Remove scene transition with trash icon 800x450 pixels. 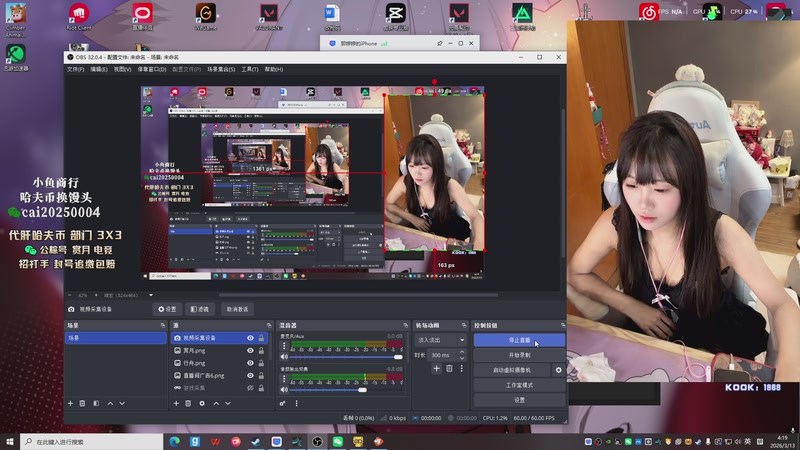coord(449,368)
